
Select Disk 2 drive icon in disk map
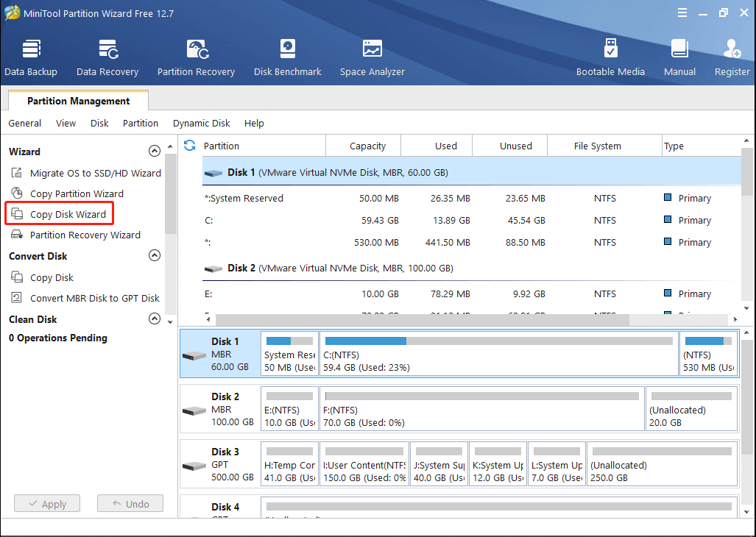click(x=194, y=411)
